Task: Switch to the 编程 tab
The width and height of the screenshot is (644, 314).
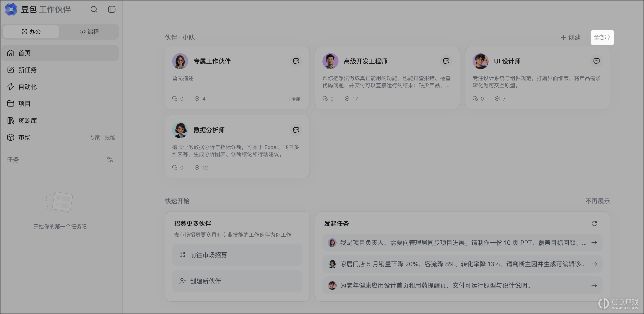Action: click(x=89, y=32)
